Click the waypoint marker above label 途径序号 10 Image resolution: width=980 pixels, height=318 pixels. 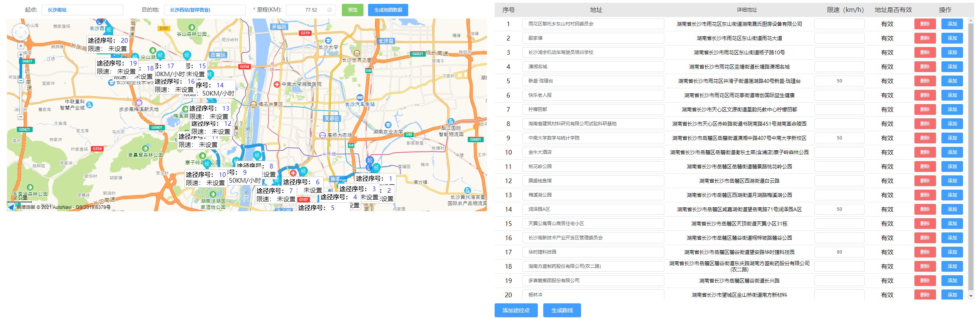[x=207, y=163]
